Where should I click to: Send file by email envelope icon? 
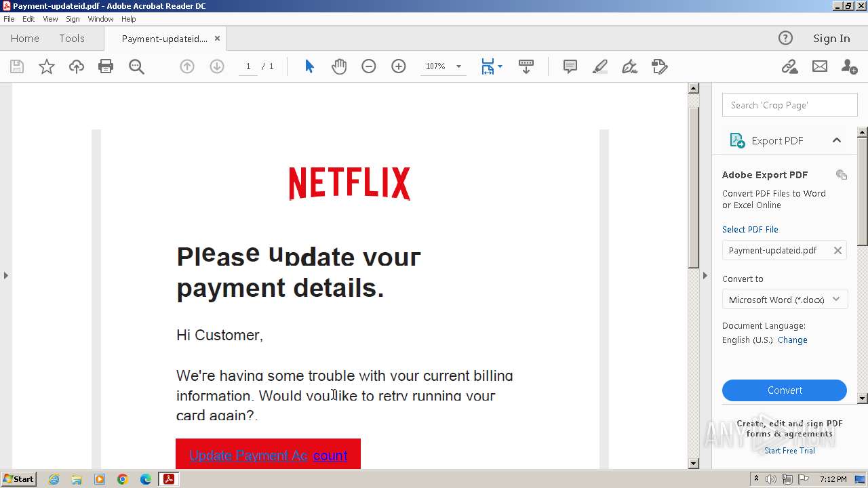tap(820, 66)
